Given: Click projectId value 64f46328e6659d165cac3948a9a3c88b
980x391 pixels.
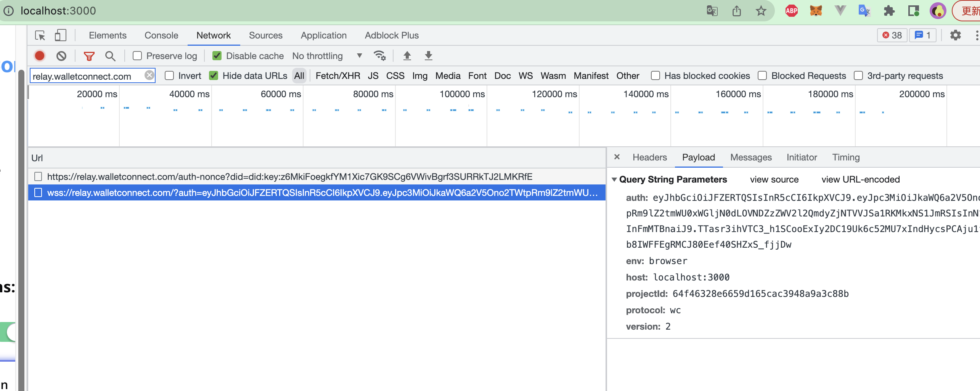Looking at the screenshot, I should pos(760,294).
